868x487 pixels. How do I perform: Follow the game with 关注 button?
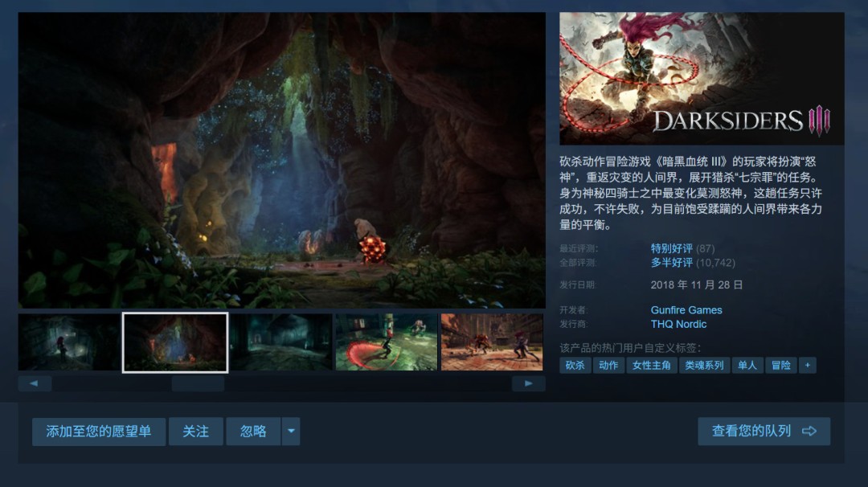pyautogui.click(x=196, y=431)
